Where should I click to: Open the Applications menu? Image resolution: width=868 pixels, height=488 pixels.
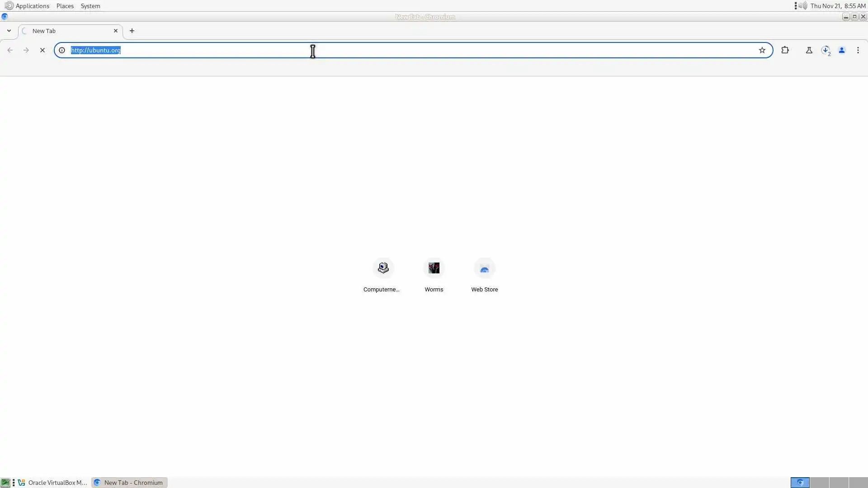coord(32,6)
